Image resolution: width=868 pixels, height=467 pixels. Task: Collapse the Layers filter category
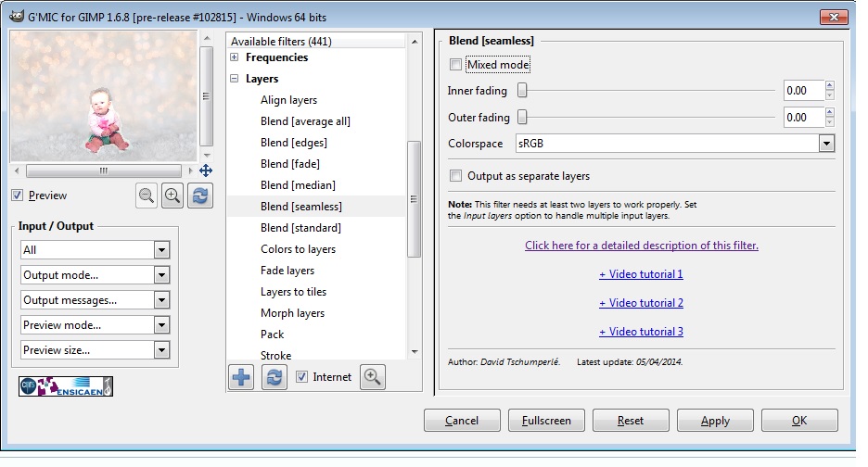(x=235, y=79)
